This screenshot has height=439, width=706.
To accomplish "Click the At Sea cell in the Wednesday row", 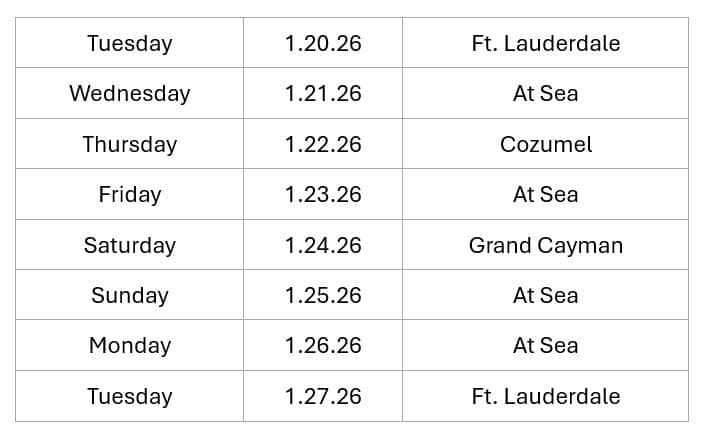I will click(545, 94).
